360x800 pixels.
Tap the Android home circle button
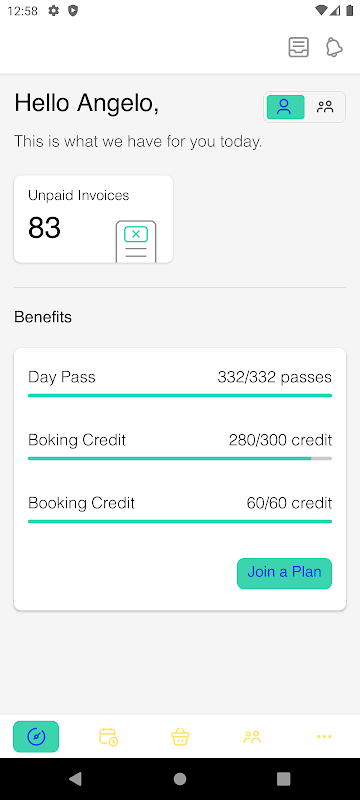180,779
